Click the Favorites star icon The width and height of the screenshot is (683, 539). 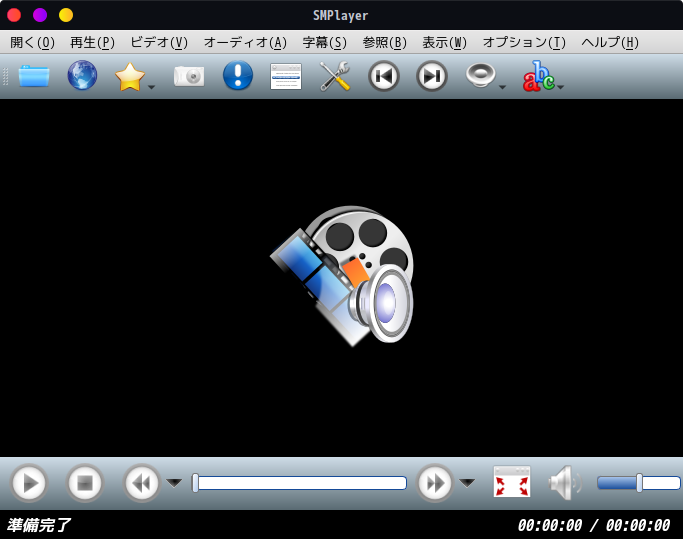[x=130, y=77]
